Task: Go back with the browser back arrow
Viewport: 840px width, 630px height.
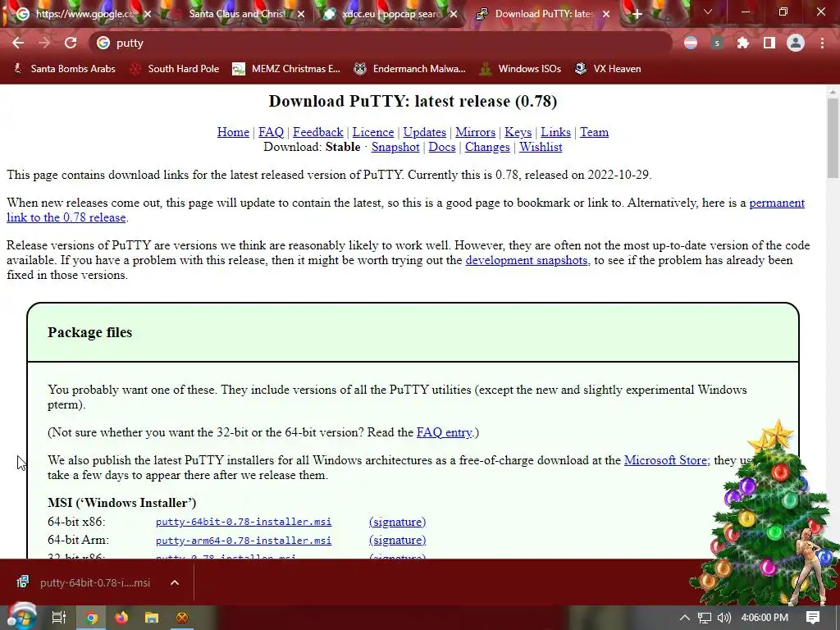Action: 18,43
